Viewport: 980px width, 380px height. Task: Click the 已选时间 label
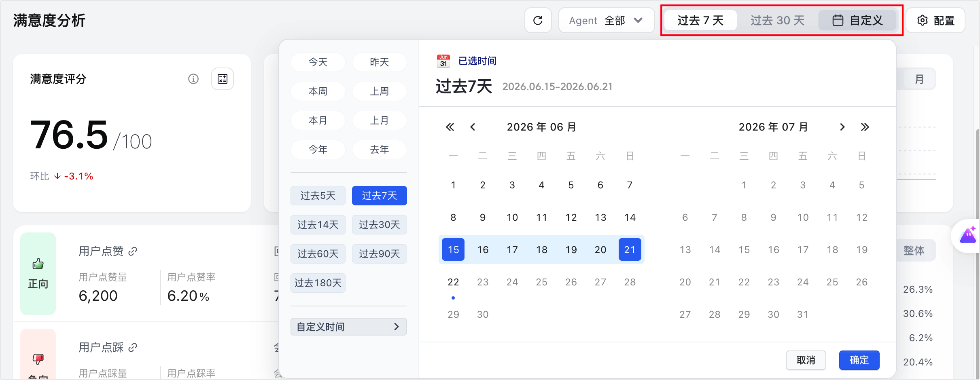tap(477, 61)
